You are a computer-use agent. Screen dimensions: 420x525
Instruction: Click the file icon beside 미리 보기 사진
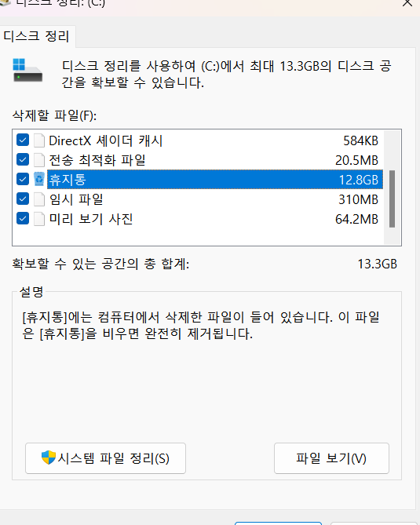[39, 219]
